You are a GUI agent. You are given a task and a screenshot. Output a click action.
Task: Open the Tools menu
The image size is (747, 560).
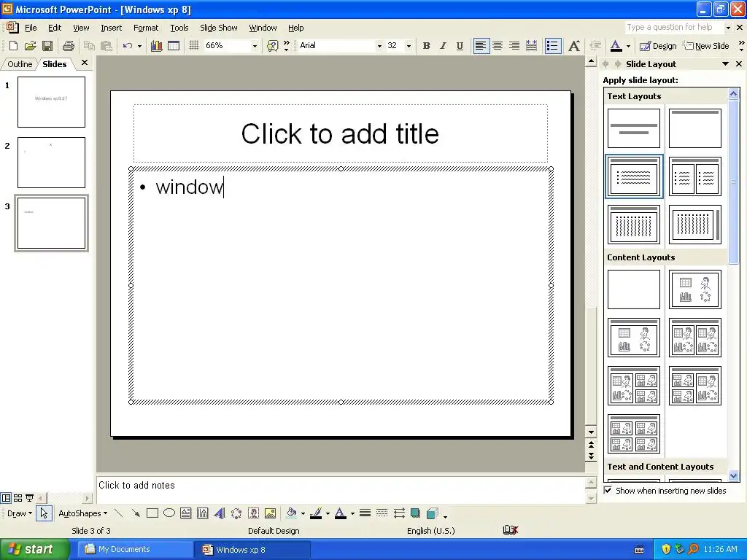click(x=179, y=28)
